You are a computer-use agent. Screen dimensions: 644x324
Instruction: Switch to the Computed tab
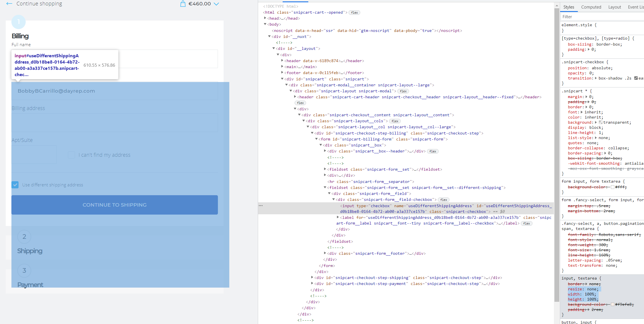pyautogui.click(x=591, y=7)
